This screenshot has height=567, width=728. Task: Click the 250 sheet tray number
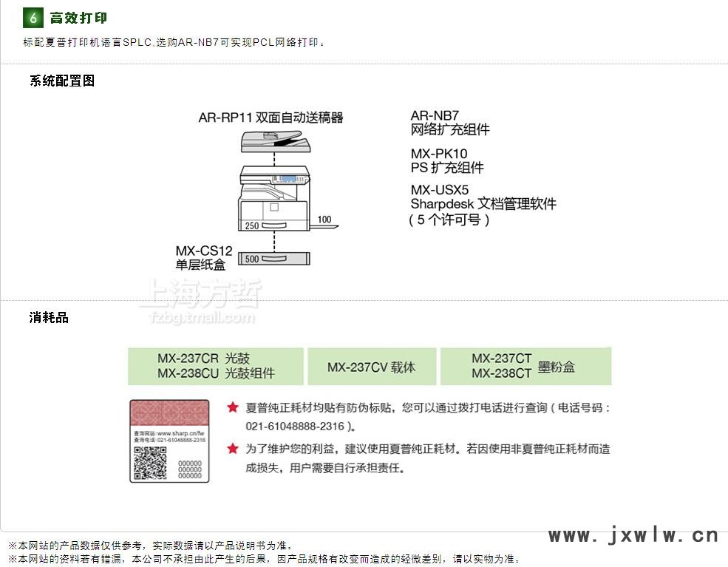point(252,225)
